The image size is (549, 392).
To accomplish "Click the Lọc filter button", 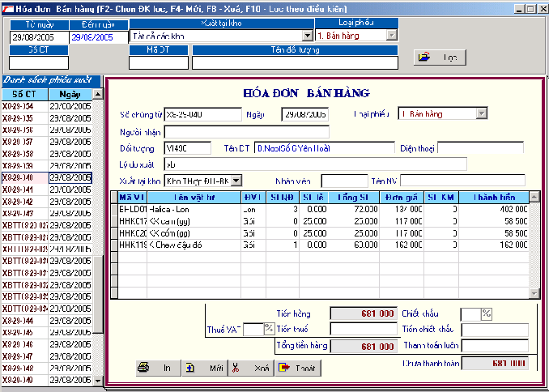I will click(x=440, y=58).
